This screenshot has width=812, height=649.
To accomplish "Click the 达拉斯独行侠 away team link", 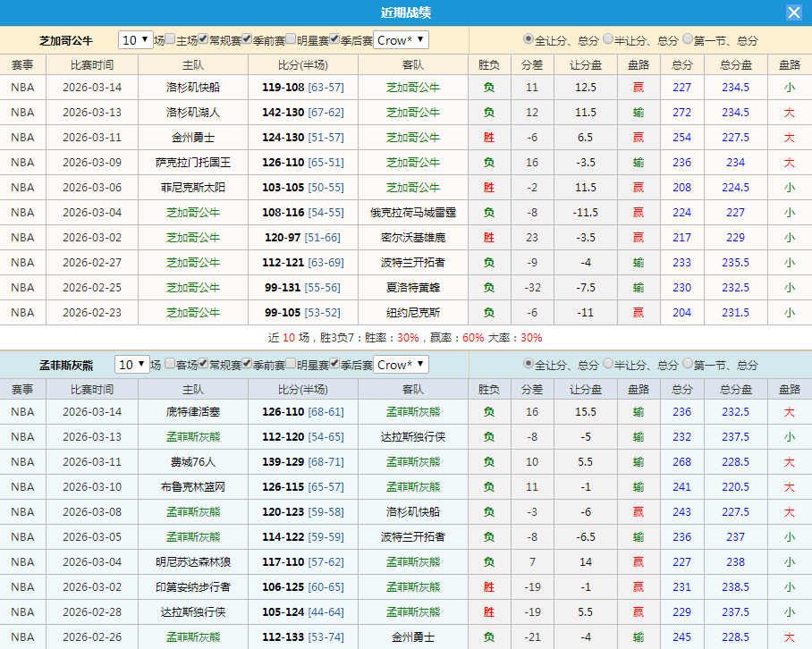I will 415,438.
